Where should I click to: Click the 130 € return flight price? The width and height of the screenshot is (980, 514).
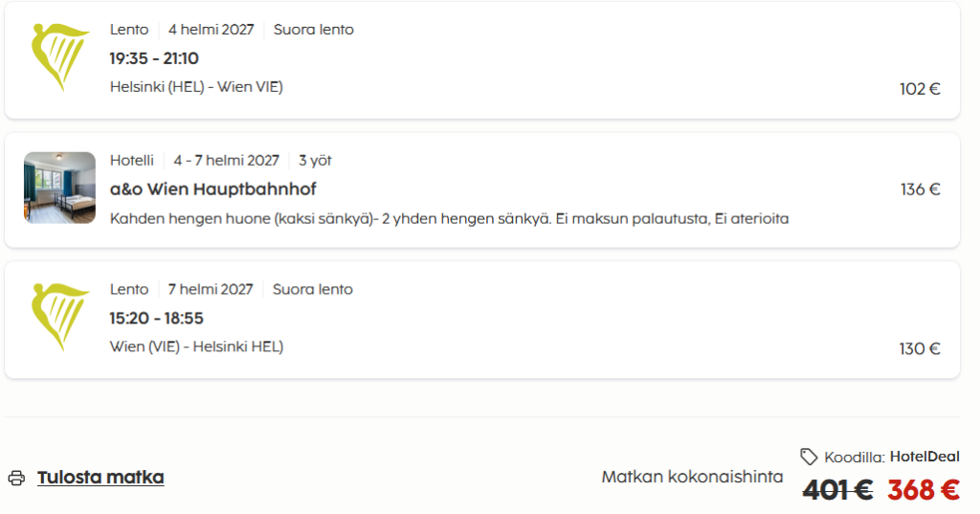coord(920,348)
